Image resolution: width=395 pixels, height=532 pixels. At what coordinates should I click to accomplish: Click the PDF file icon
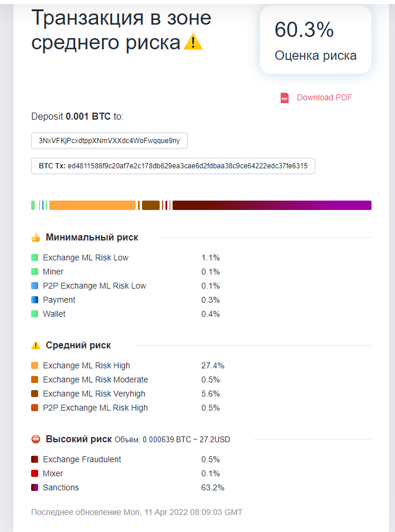pos(285,98)
